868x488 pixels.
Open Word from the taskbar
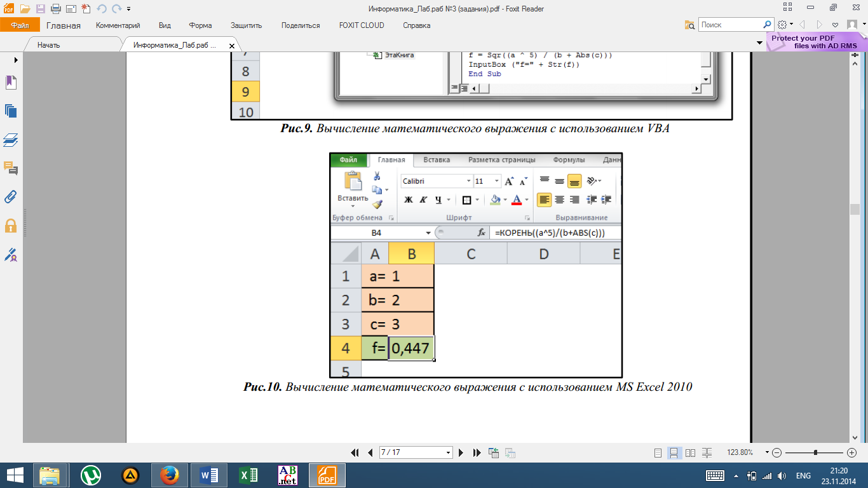pos(208,475)
